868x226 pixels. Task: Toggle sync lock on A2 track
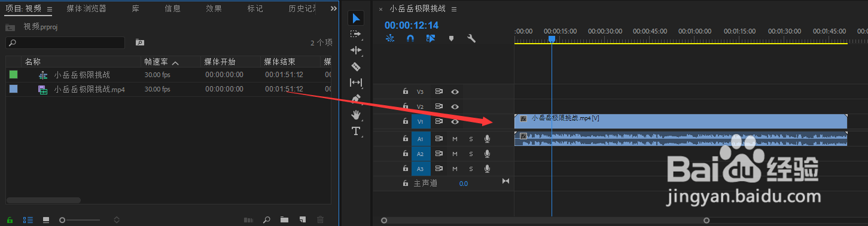(438, 154)
